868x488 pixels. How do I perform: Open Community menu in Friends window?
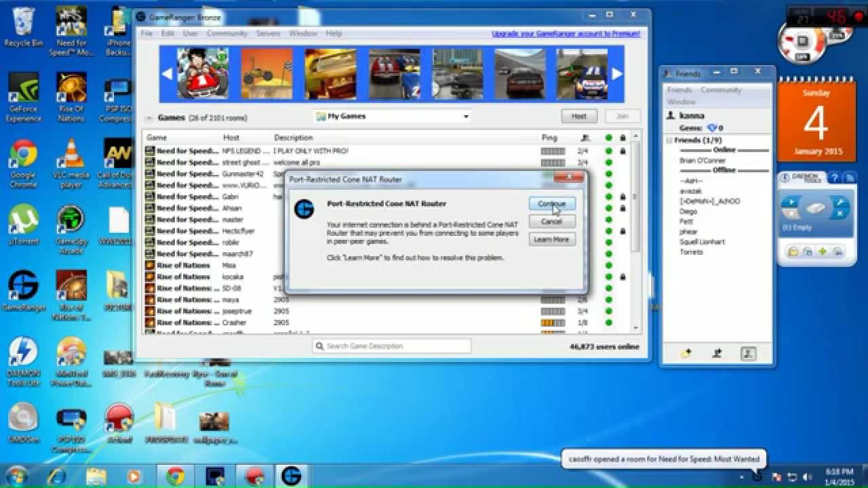click(721, 90)
